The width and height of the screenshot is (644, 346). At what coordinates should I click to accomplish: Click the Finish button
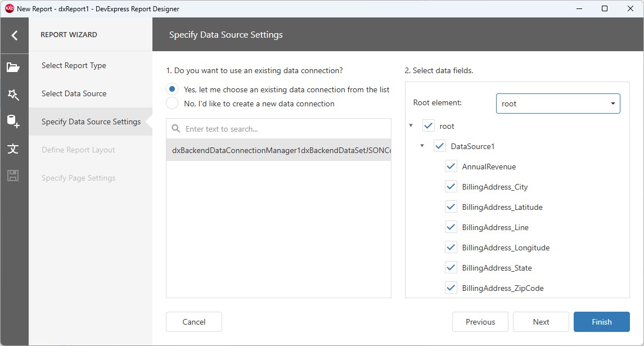coord(601,322)
